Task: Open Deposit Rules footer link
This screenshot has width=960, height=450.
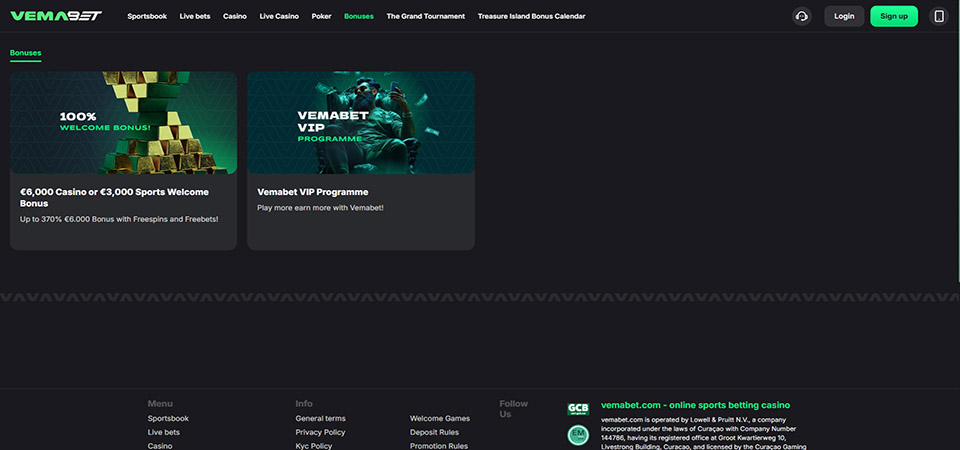Action: tap(434, 432)
